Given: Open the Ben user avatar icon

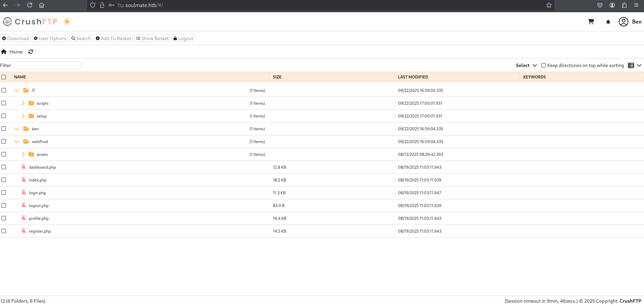Looking at the screenshot, I should click(x=623, y=22).
